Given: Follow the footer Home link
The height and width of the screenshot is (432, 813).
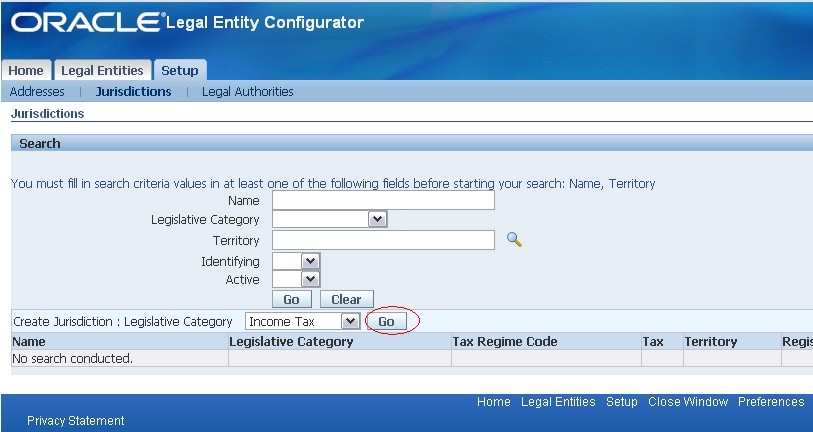Looking at the screenshot, I should (x=493, y=402).
